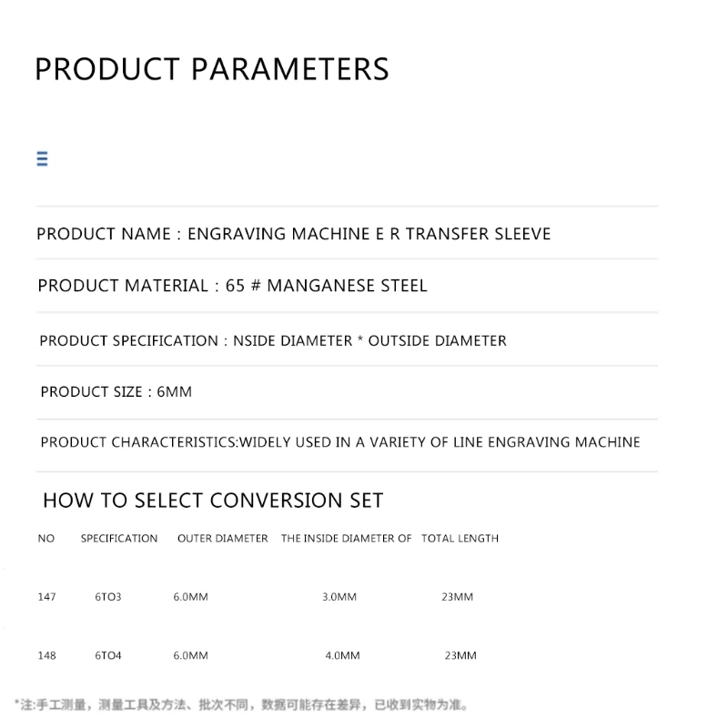Select the TOTAL LENGTH column header

460,539
